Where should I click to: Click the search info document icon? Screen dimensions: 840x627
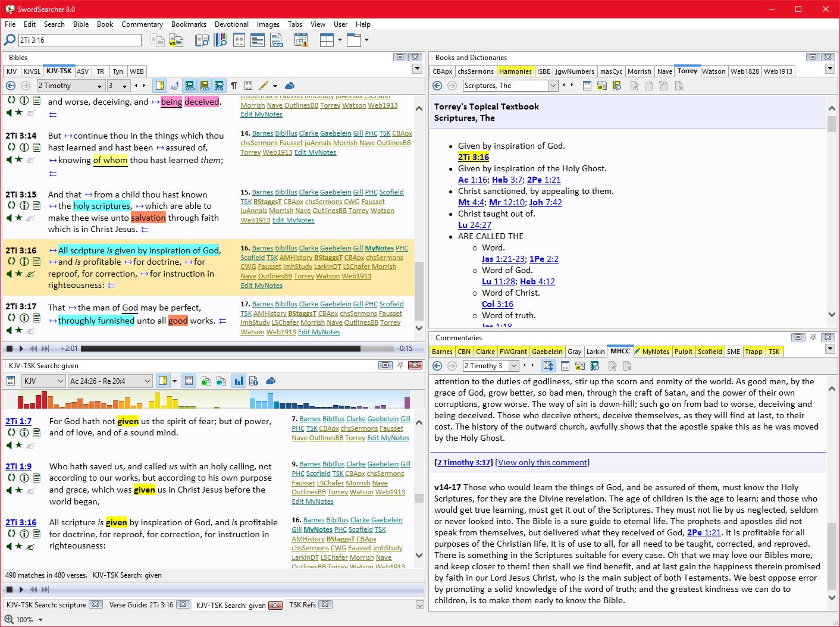click(x=253, y=381)
